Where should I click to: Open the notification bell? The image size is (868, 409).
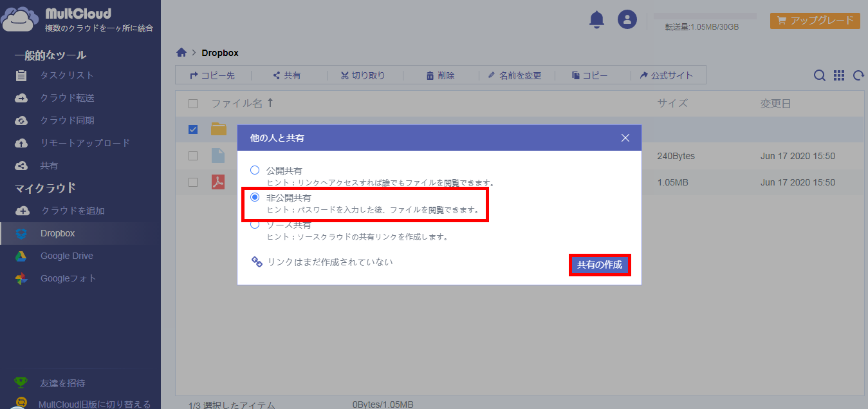point(597,19)
